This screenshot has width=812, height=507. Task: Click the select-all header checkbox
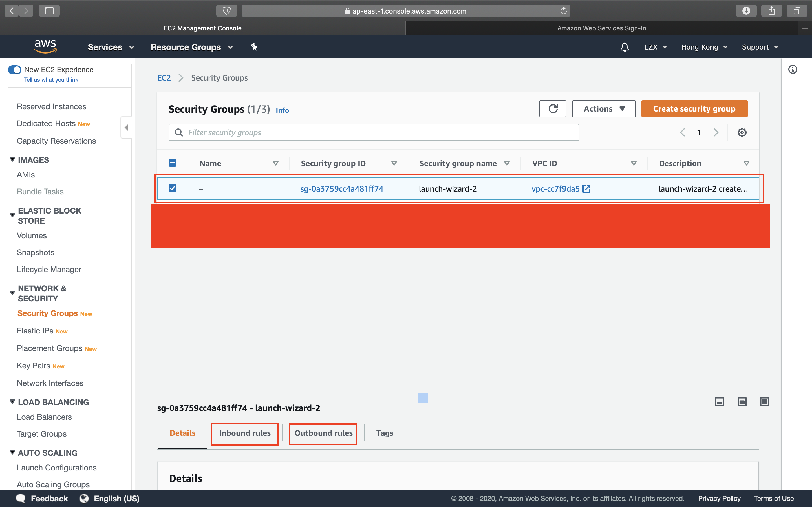coord(173,163)
